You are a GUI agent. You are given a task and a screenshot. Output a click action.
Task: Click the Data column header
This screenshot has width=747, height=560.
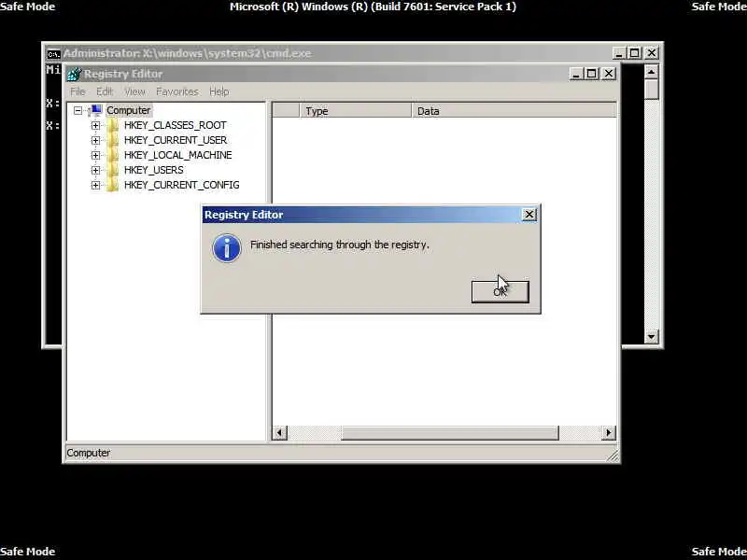click(514, 111)
